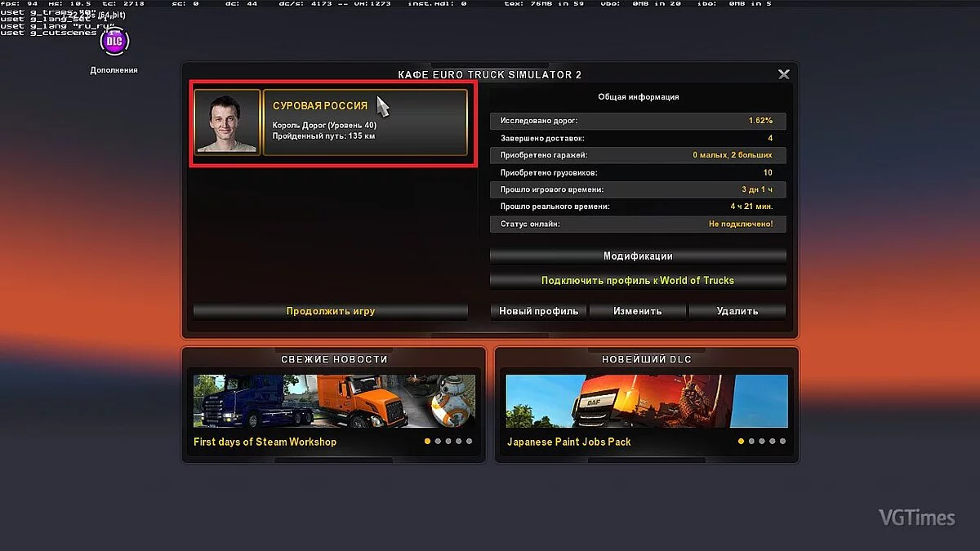Click the Исследовано дорог 1.62% row
Viewport: 980px width, 551px height.
pos(638,121)
